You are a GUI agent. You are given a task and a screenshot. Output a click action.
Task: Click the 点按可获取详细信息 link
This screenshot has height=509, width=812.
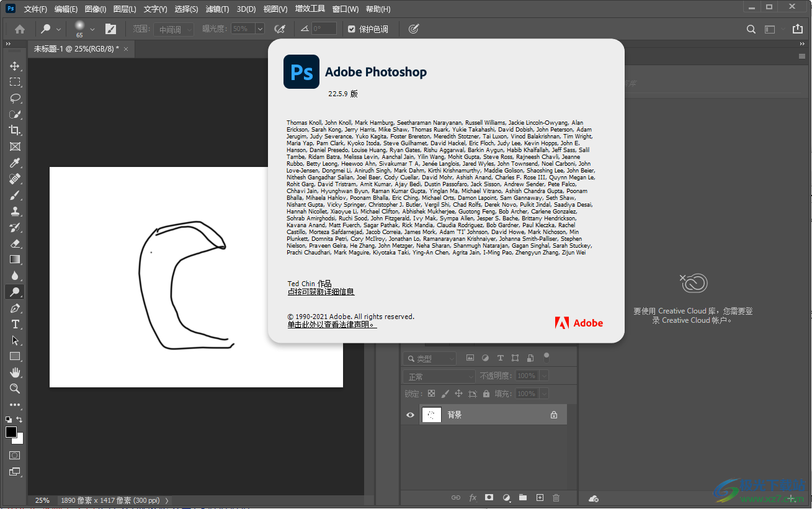[321, 292]
